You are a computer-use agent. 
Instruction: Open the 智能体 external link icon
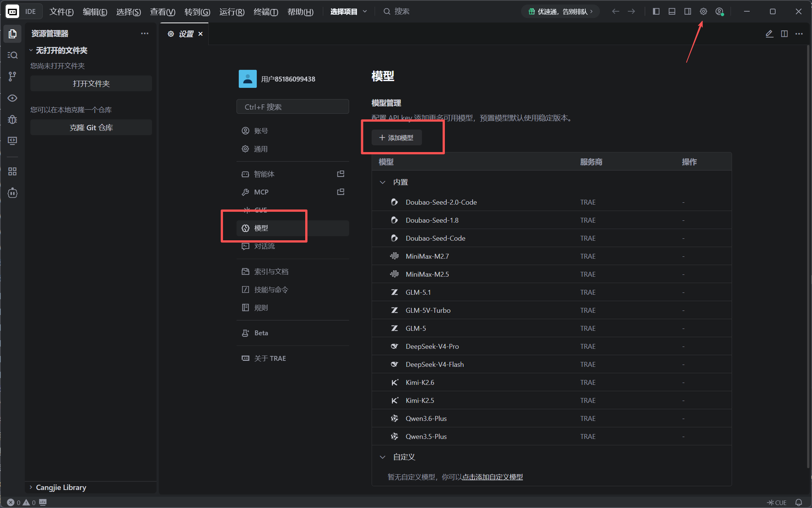coord(340,174)
